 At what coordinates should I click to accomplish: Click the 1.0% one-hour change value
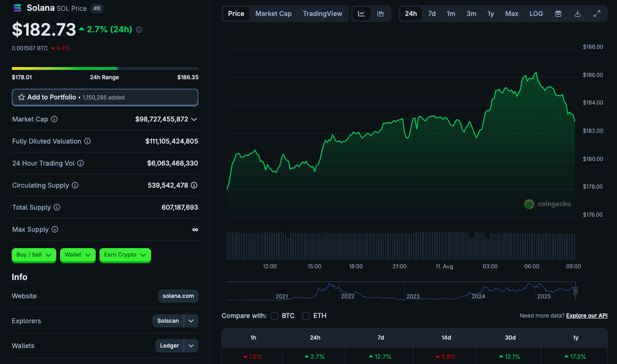click(x=252, y=357)
